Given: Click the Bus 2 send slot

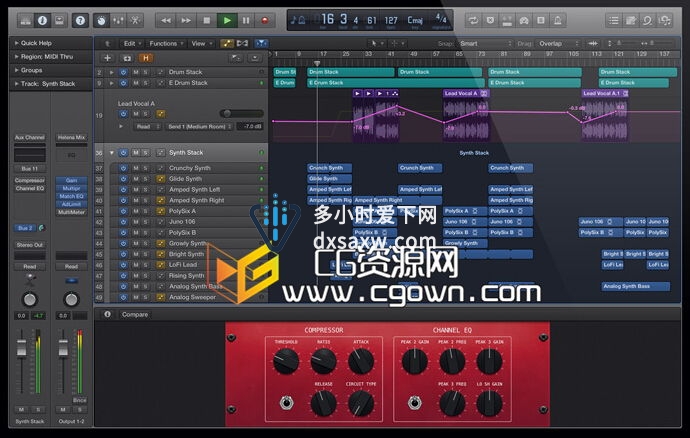Looking at the screenshot, I should coord(25,228).
